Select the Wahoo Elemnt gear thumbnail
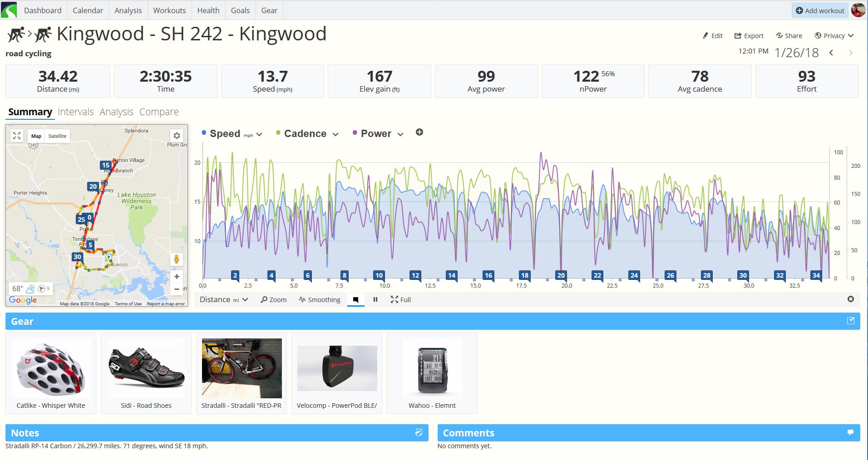This screenshot has height=460, width=868. point(432,368)
